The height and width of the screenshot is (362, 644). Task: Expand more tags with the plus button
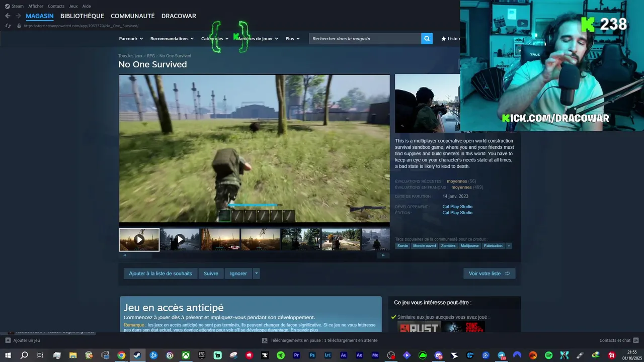[509, 246]
